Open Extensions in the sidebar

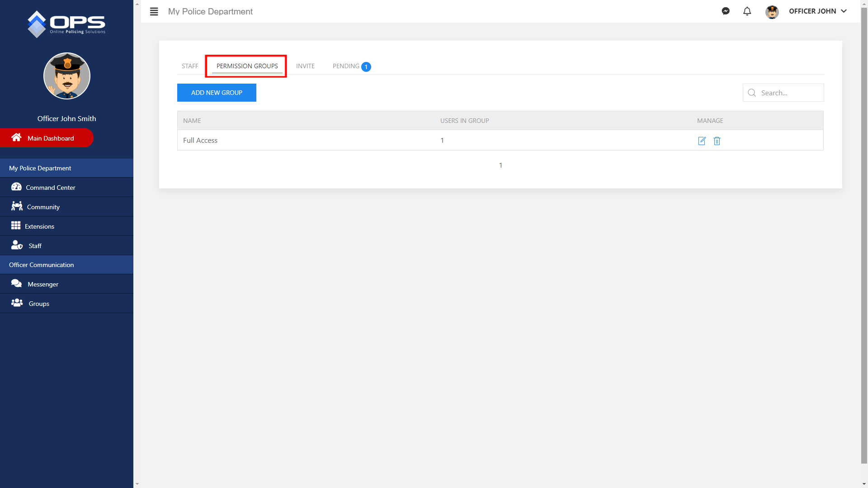coord(39,226)
